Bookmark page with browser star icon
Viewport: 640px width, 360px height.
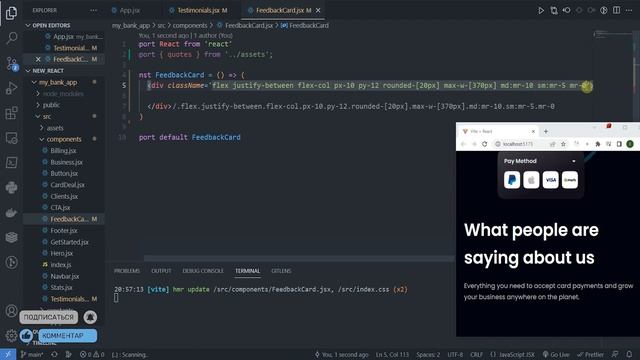pos(563,144)
